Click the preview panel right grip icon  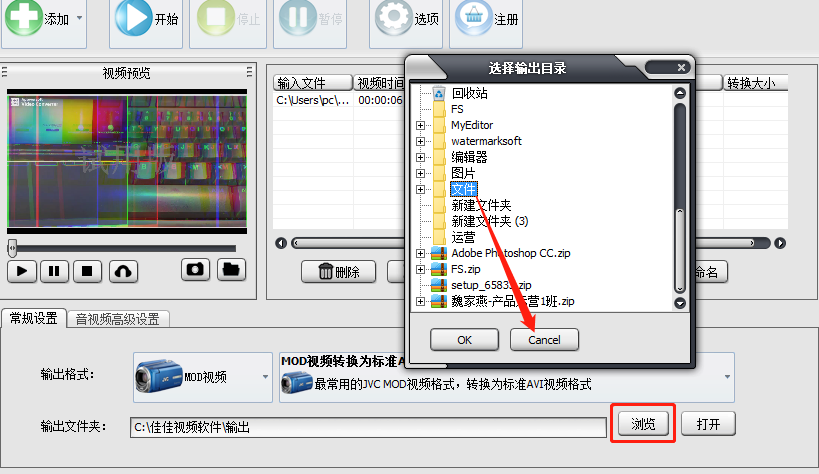coord(249,72)
